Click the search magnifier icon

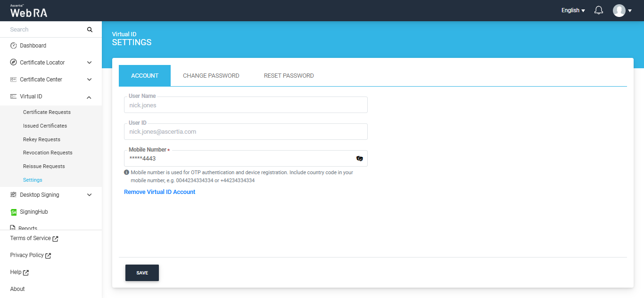click(90, 30)
